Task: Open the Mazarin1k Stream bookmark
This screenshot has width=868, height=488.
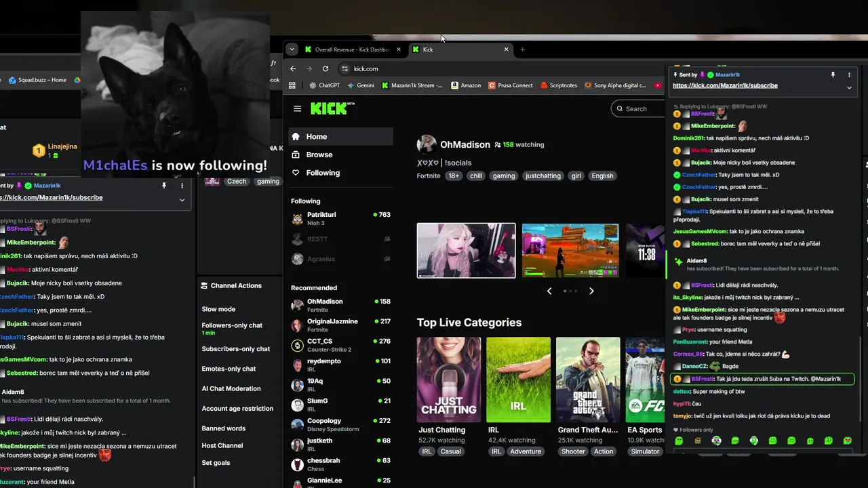Action: coord(412,85)
